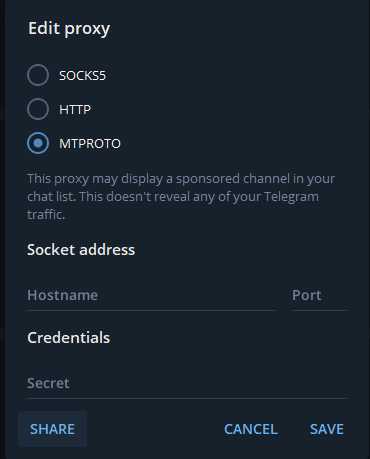Click the dimmed backdrop outside the dialog
Screen dimensions: 370x459
(2, 233)
